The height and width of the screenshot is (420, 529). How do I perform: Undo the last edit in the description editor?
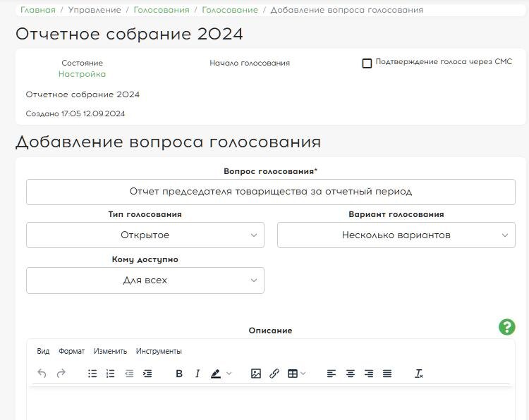pos(42,373)
